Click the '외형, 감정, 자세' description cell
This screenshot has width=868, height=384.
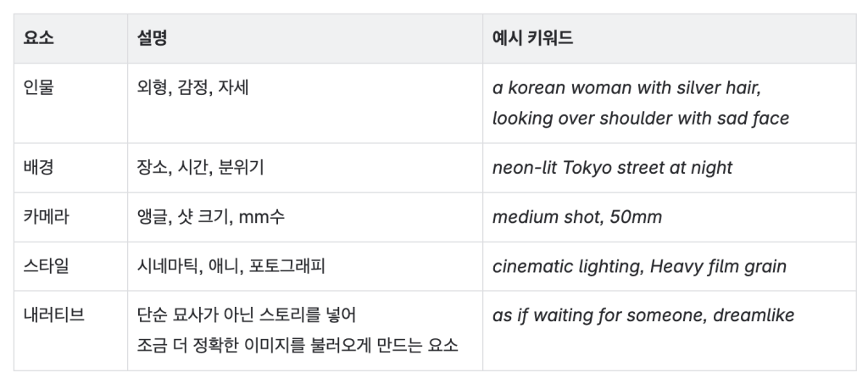coord(193,87)
